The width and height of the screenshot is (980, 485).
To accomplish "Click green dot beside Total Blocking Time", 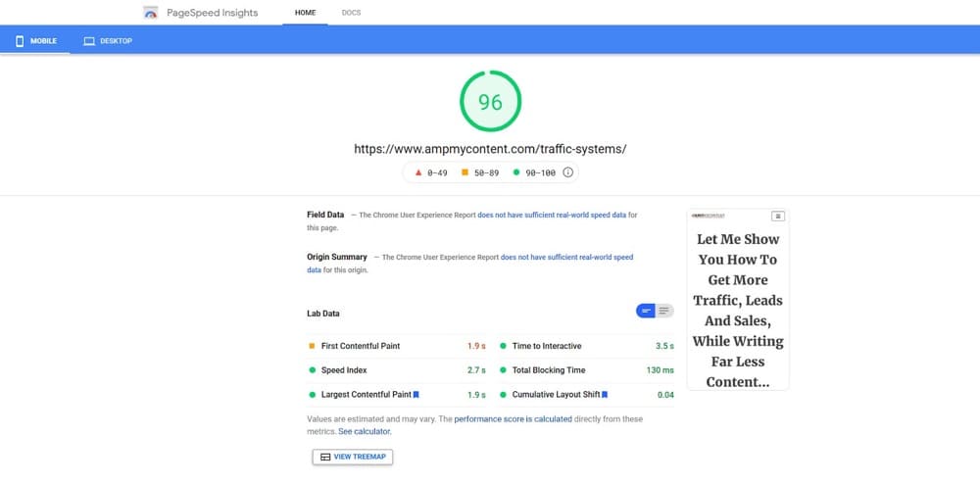I will pos(503,370).
